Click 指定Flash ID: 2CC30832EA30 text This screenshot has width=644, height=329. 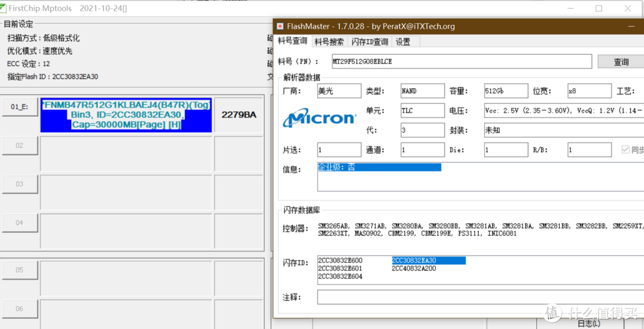click(x=52, y=76)
